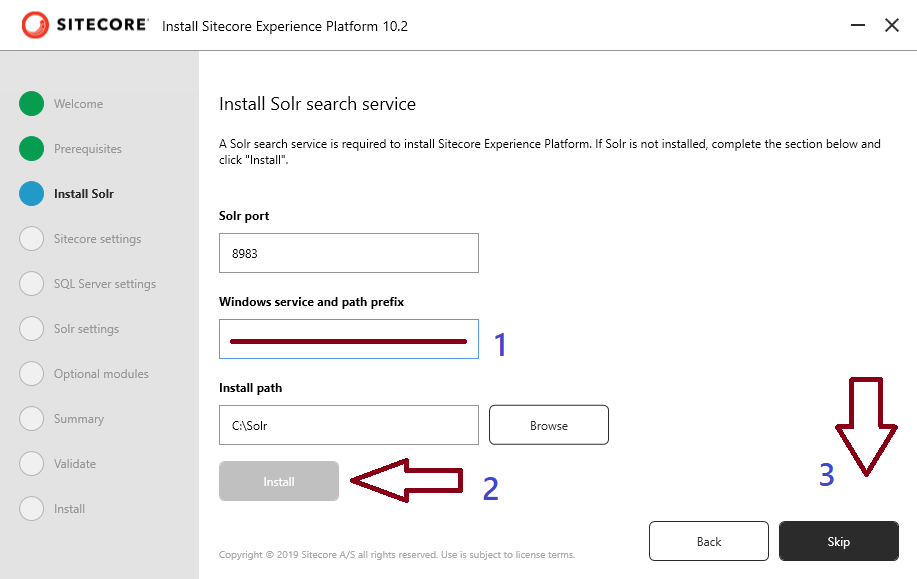Select the Welcome step indicator circle
Screen dimensions: 917x579
29,103
